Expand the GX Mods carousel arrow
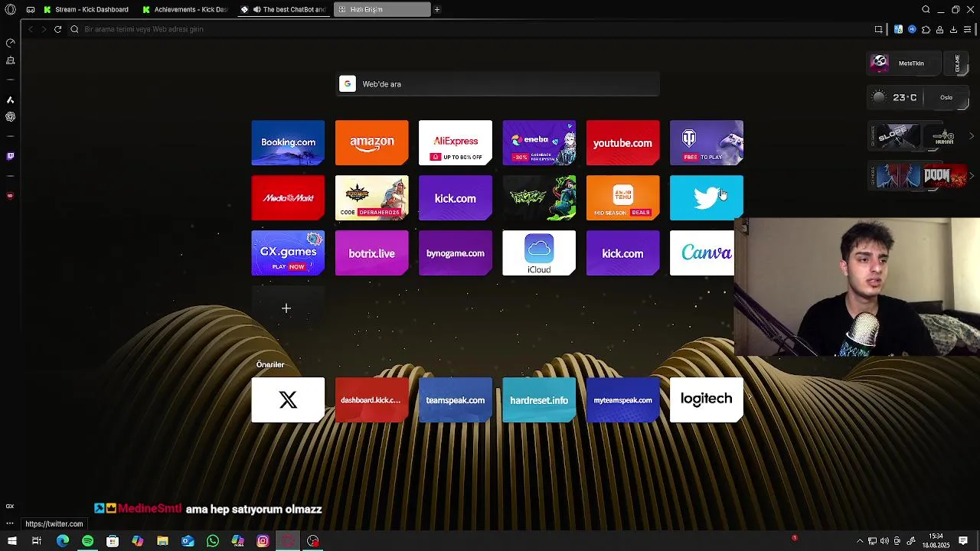This screenshot has width=980, height=551. tap(972, 176)
